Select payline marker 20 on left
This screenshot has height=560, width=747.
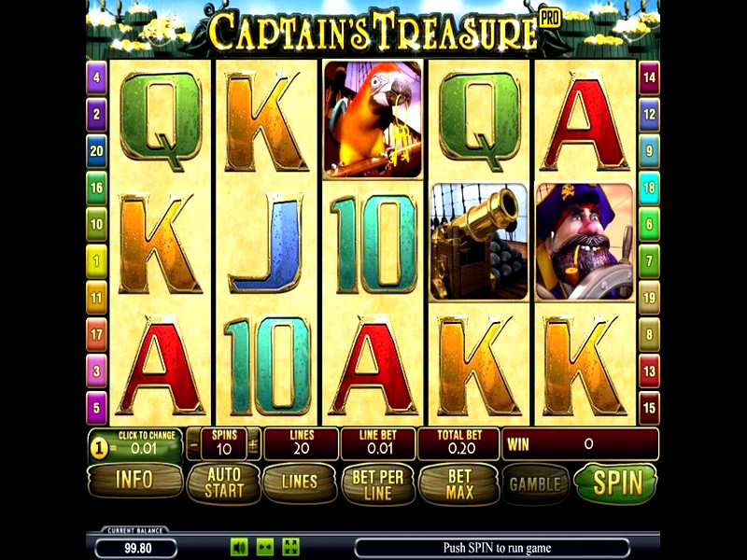pyautogui.click(x=96, y=151)
